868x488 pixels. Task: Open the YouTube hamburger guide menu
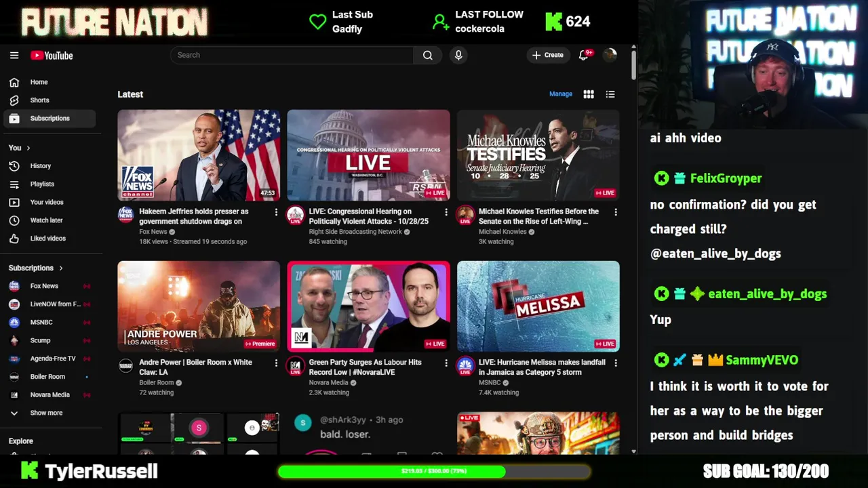(14, 56)
